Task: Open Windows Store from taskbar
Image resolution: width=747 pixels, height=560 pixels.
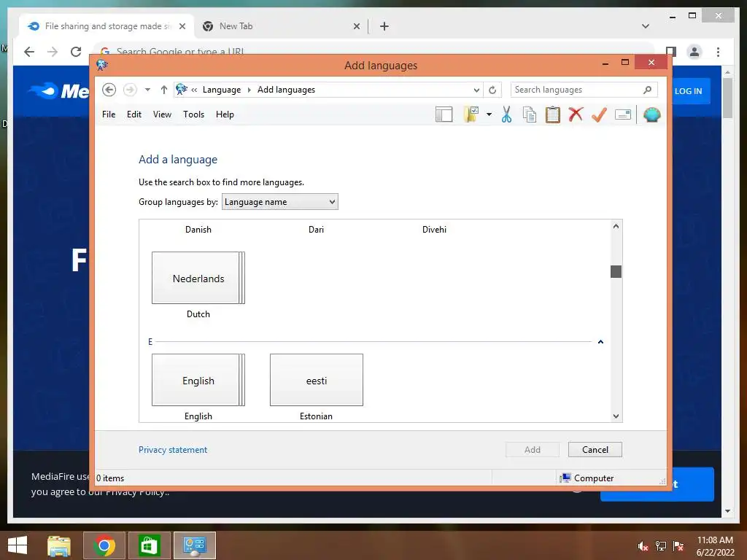Action: point(149,545)
